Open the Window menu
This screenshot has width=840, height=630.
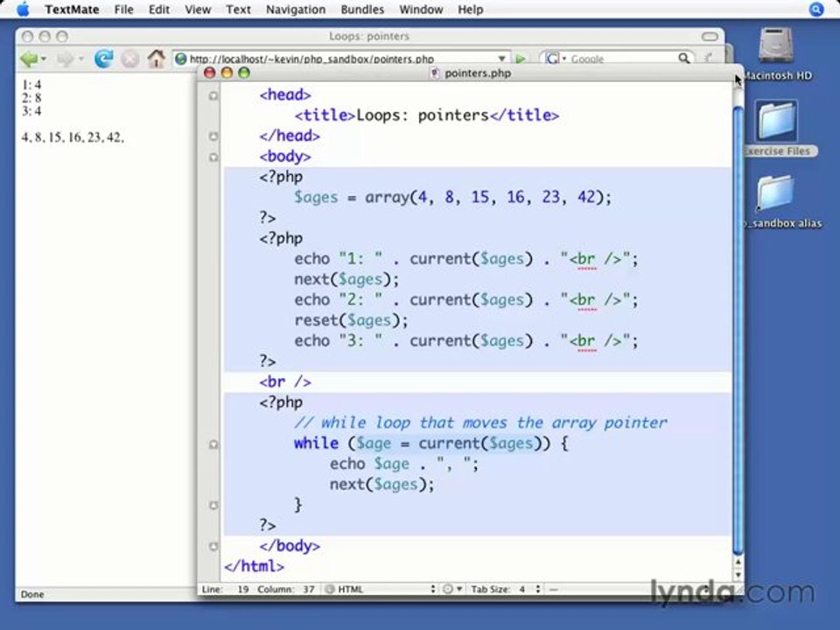tap(421, 10)
